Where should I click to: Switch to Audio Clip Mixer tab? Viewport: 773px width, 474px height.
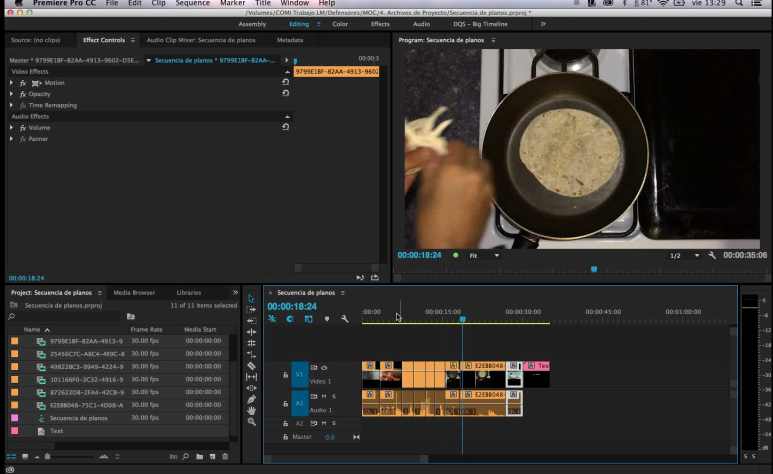[x=201, y=40]
